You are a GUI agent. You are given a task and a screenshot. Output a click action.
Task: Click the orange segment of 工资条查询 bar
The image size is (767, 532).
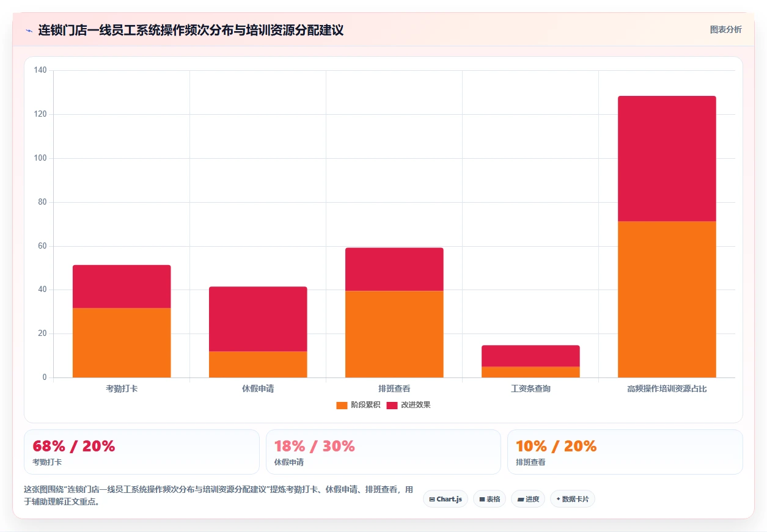pos(530,372)
